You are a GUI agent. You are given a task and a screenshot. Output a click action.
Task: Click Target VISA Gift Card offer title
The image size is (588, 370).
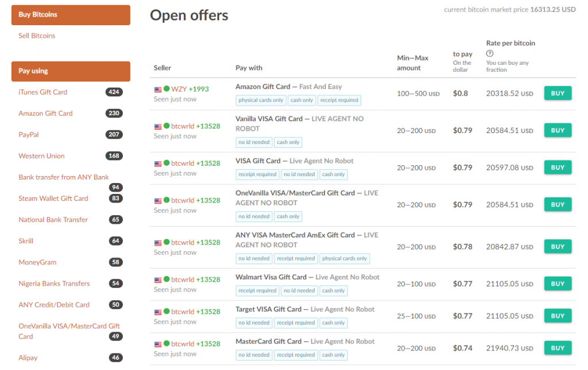305,309
